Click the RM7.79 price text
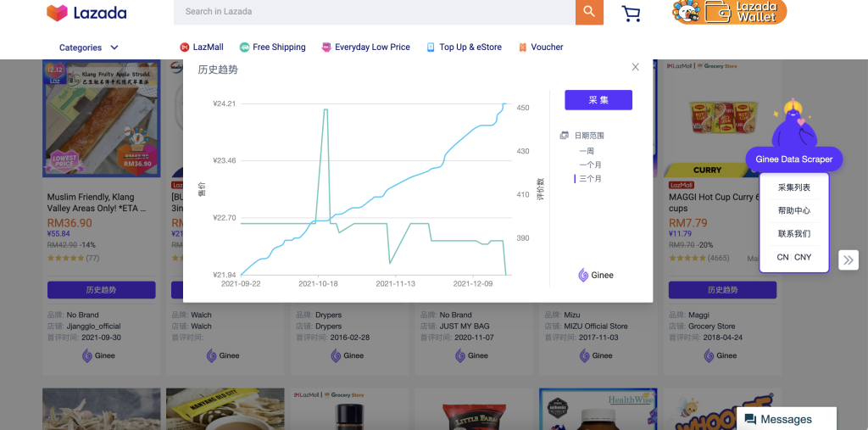The height and width of the screenshot is (430, 868). 688,223
